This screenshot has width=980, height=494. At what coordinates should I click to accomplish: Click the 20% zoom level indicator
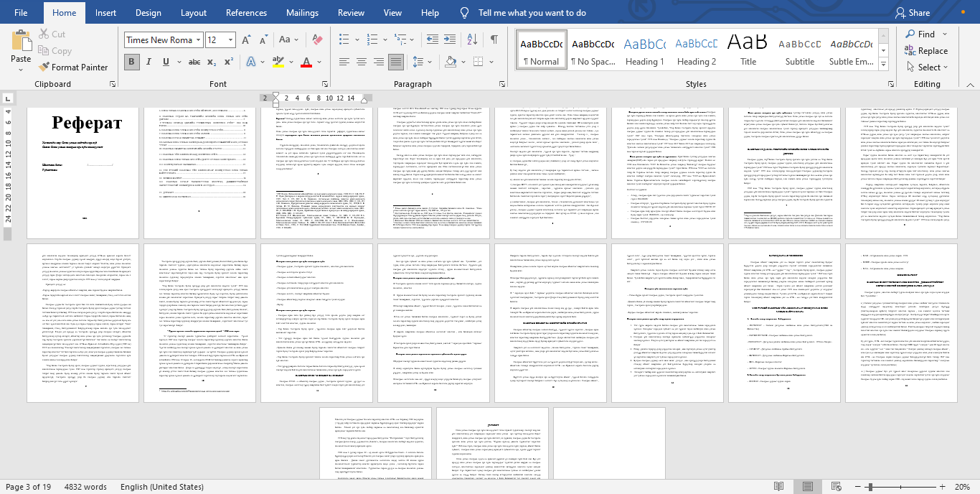click(962, 487)
